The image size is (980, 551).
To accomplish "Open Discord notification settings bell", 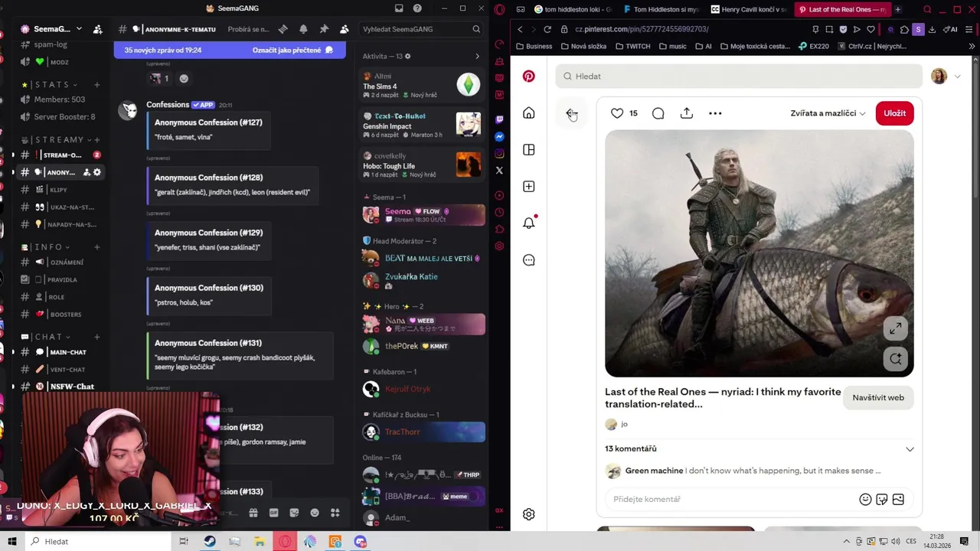I will (303, 29).
